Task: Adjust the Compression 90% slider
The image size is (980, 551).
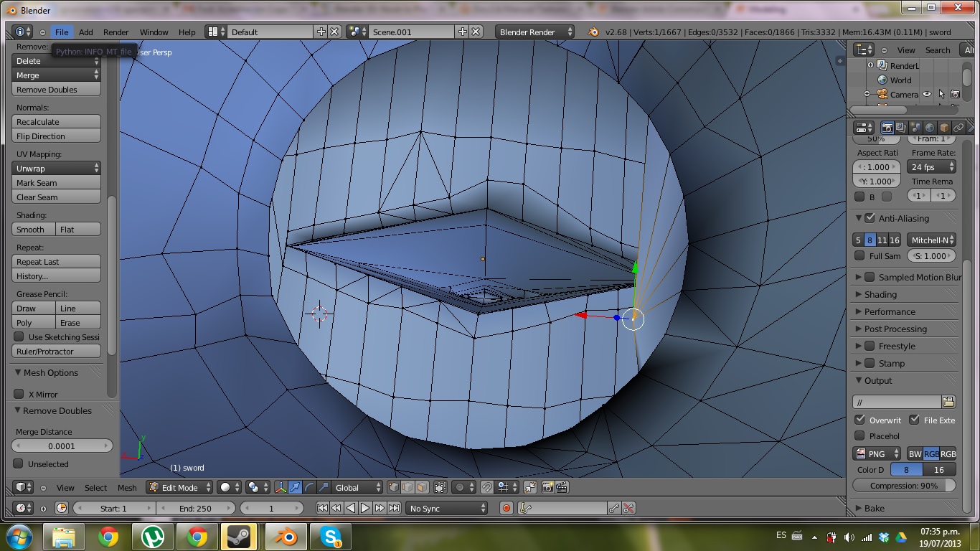Action: 904,486
